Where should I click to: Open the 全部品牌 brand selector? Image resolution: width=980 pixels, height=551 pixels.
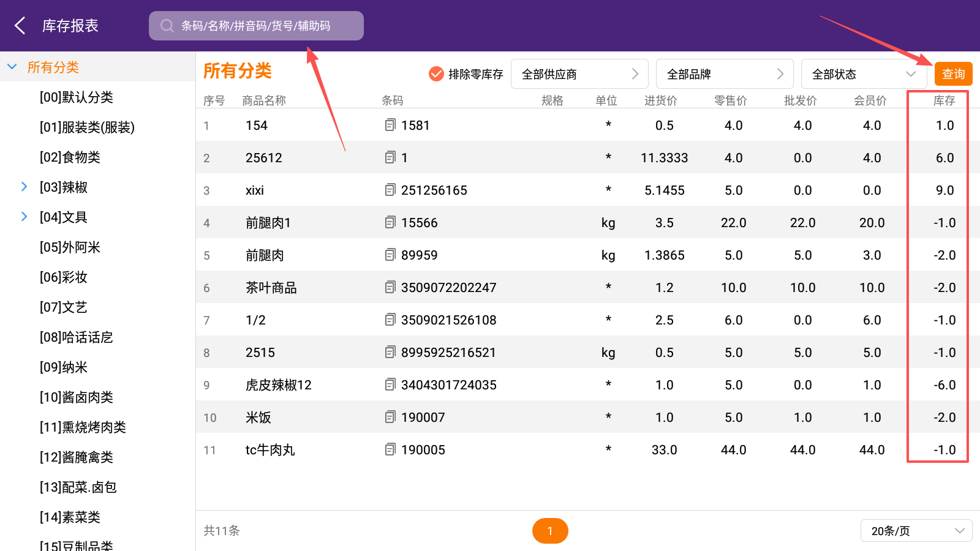click(x=724, y=74)
